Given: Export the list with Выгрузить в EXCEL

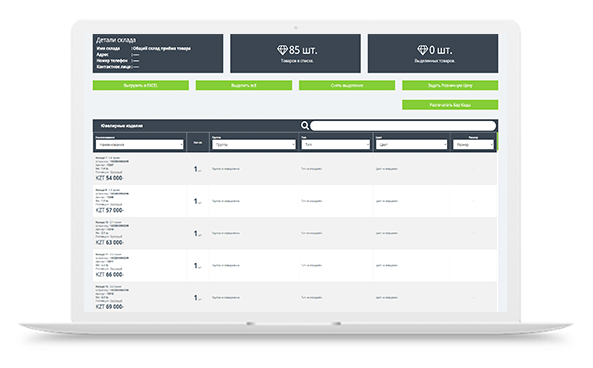Looking at the screenshot, I should [141, 85].
